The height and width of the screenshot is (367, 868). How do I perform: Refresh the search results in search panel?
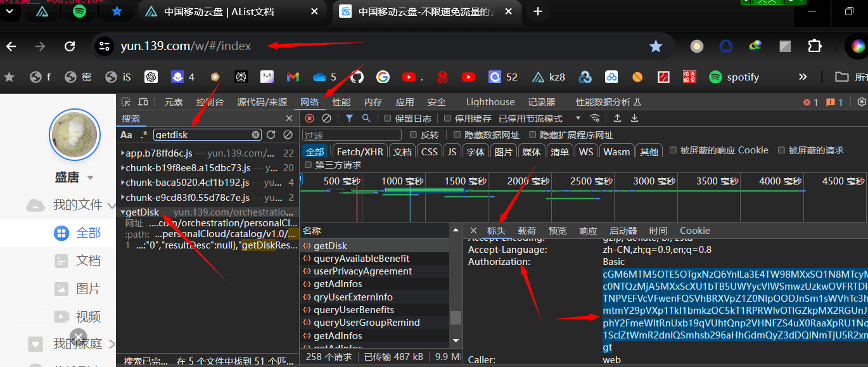(271, 134)
